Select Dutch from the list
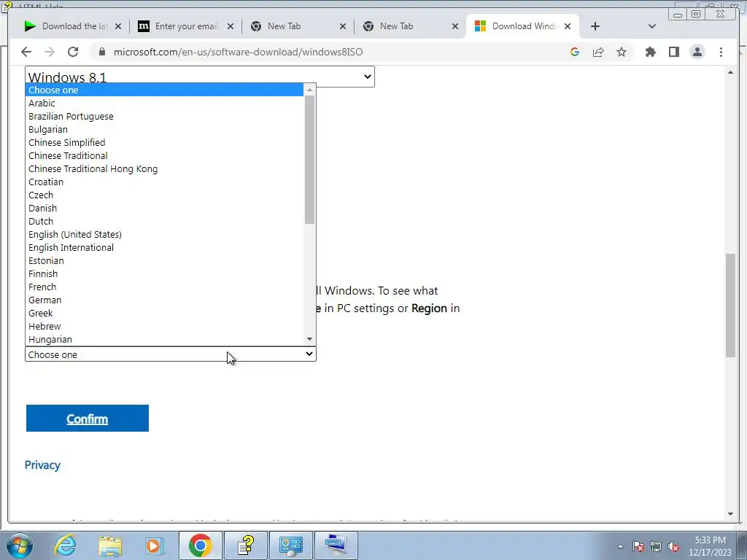This screenshot has height=560, width=747. coord(164,221)
